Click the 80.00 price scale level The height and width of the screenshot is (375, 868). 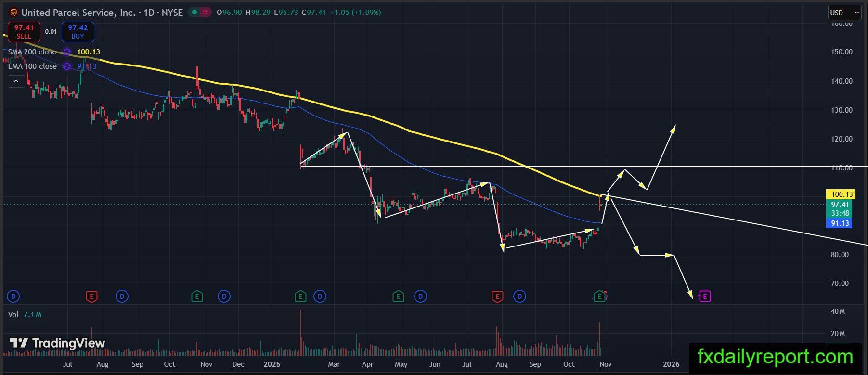tap(840, 255)
